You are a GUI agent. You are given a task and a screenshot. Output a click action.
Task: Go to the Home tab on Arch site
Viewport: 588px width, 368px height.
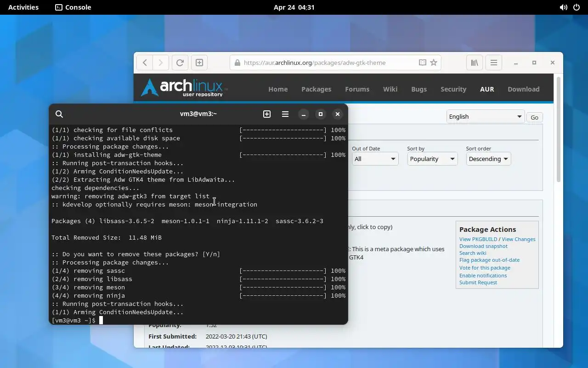[278, 89]
